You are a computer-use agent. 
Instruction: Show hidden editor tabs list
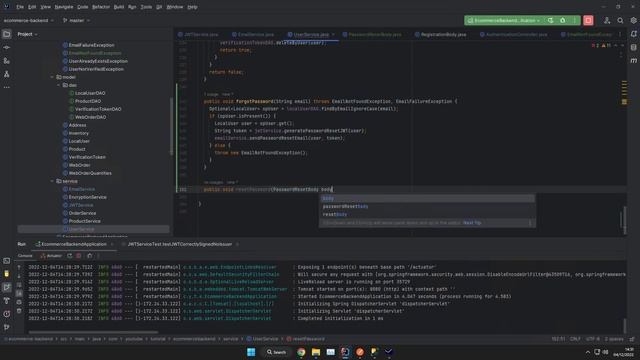click(x=620, y=35)
